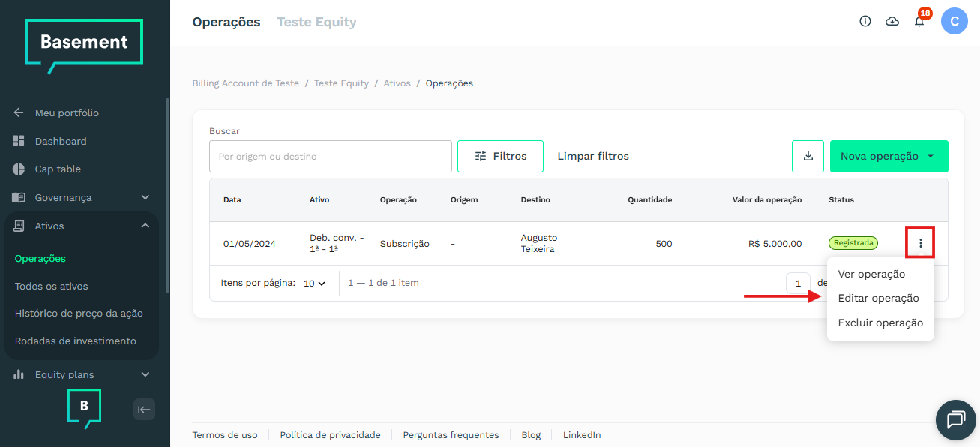Select Editar operação from the context menu
Viewport: 980px width, 447px height.
tap(878, 298)
